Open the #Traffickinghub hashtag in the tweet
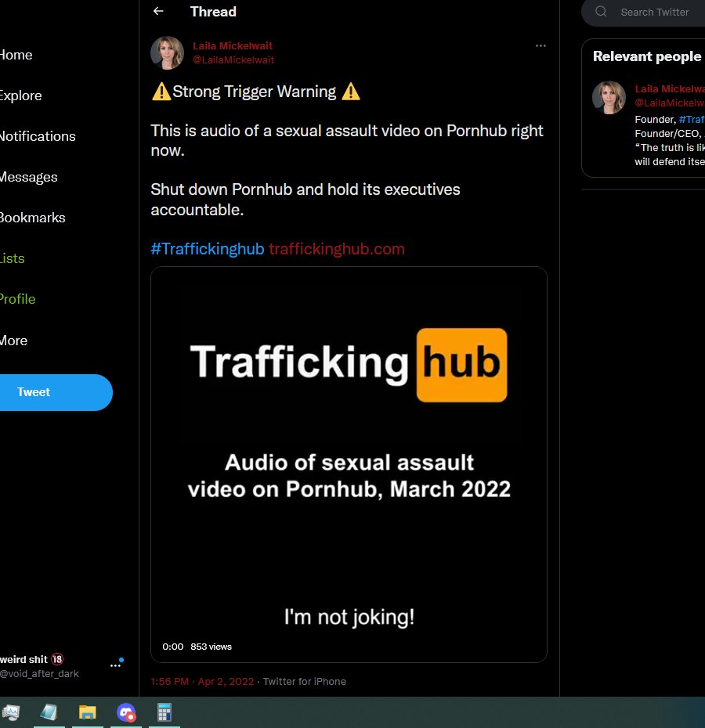The height and width of the screenshot is (728, 705). point(208,249)
